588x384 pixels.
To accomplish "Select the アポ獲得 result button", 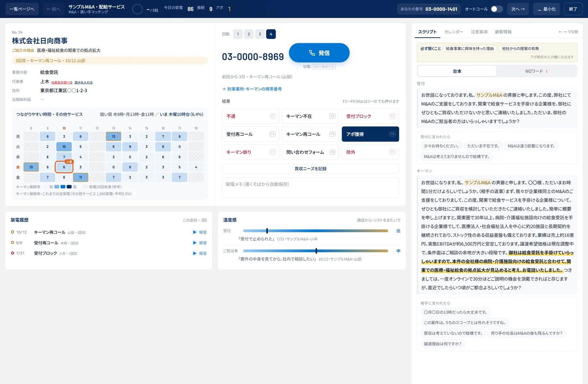I will pos(370,134).
